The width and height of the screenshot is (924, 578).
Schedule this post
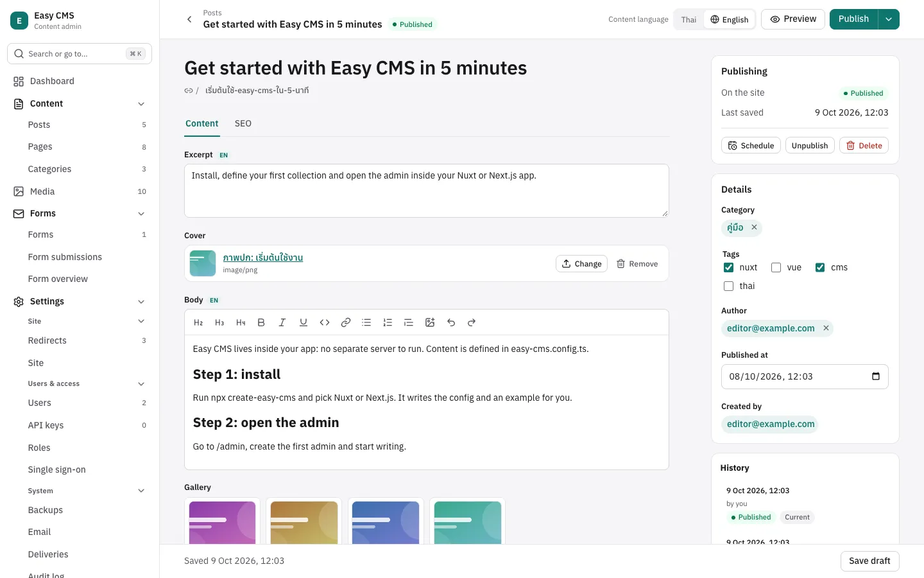click(x=751, y=146)
